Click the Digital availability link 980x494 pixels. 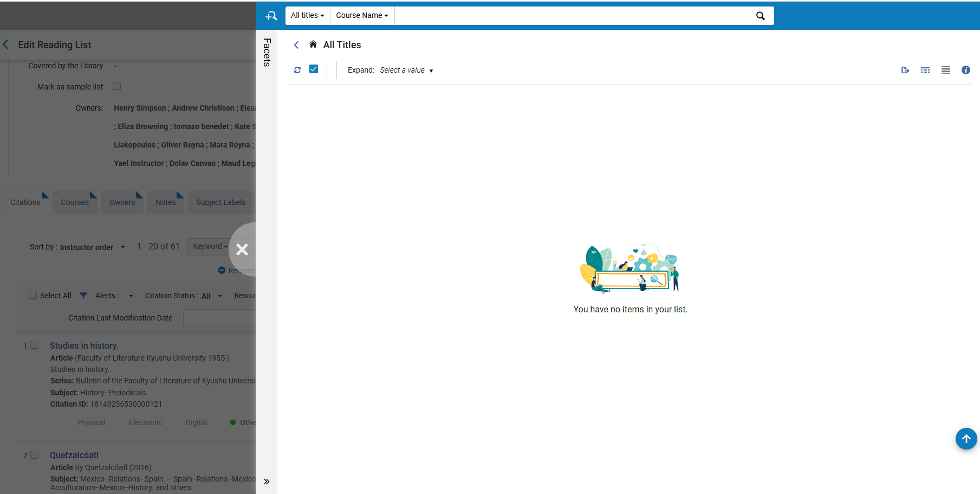[196, 422]
